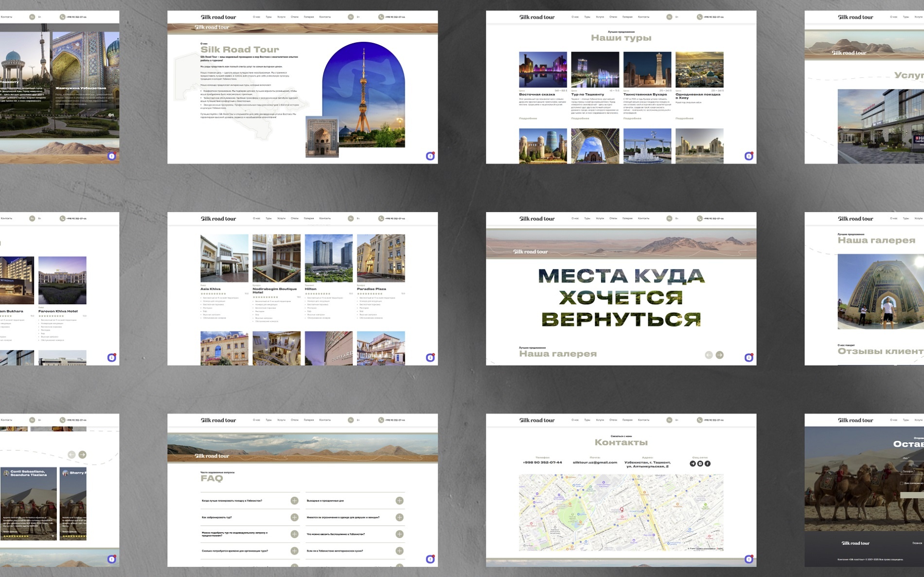The height and width of the screenshot is (577, 924).
Task: Click the phone icon in the Контакты page header
Action: click(699, 420)
